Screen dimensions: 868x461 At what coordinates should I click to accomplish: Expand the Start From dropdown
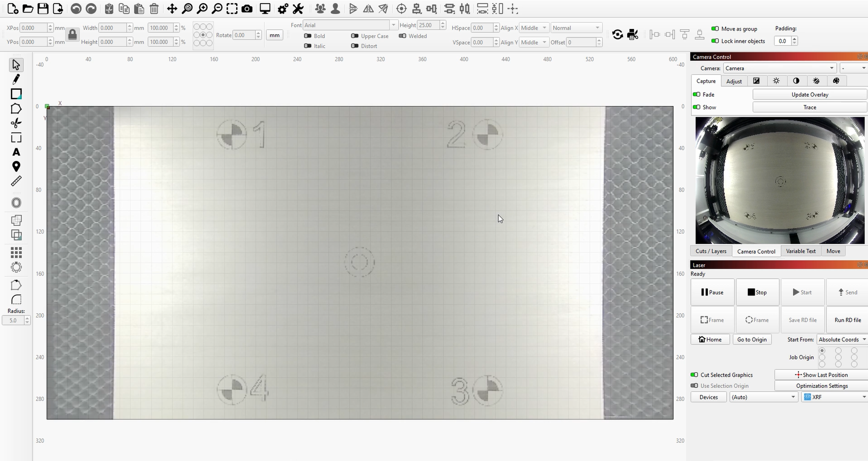(x=842, y=340)
